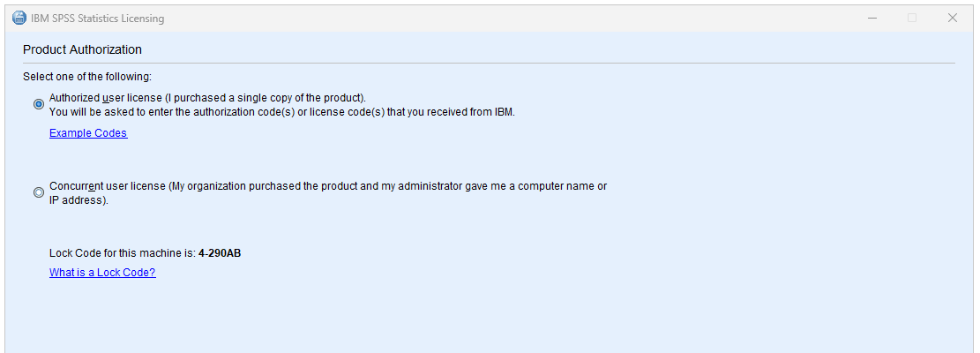Click the IBM SPSS Statistics title bar icon
Image resolution: width=980 pixels, height=353 pixels.
(x=19, y=18)
